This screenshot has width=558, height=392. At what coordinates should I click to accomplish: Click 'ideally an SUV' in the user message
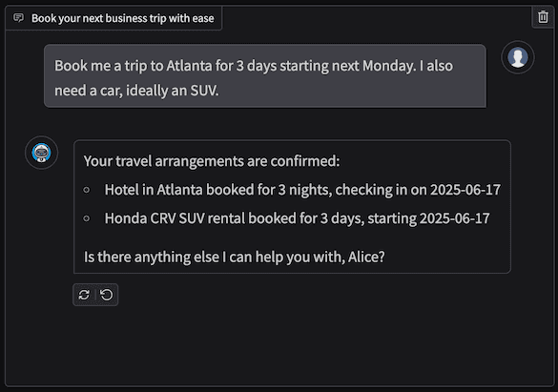click(173, 91)
